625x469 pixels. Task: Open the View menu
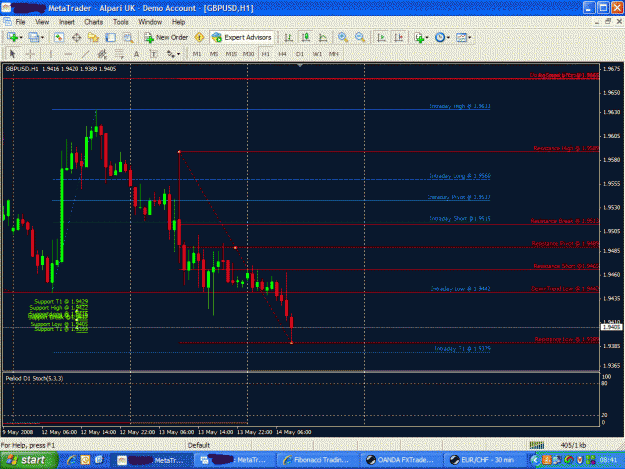pyautogui.click(x=42, y=22)
